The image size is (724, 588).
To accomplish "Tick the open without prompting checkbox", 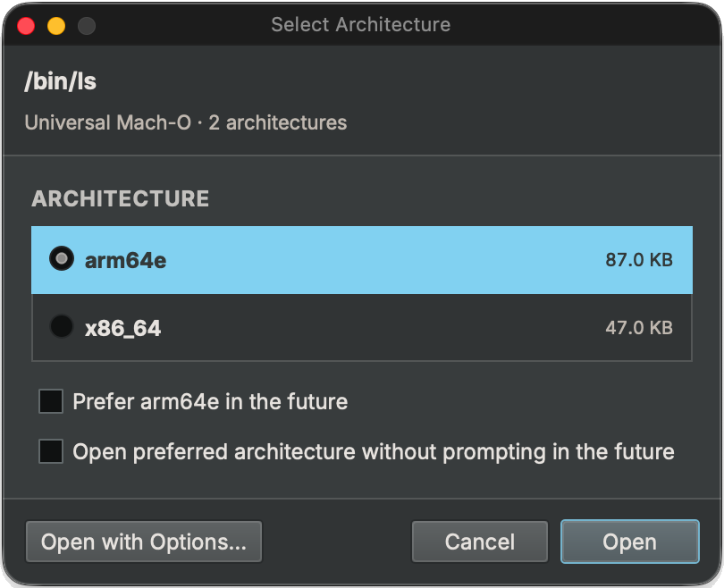I will (x=51, y=451).
